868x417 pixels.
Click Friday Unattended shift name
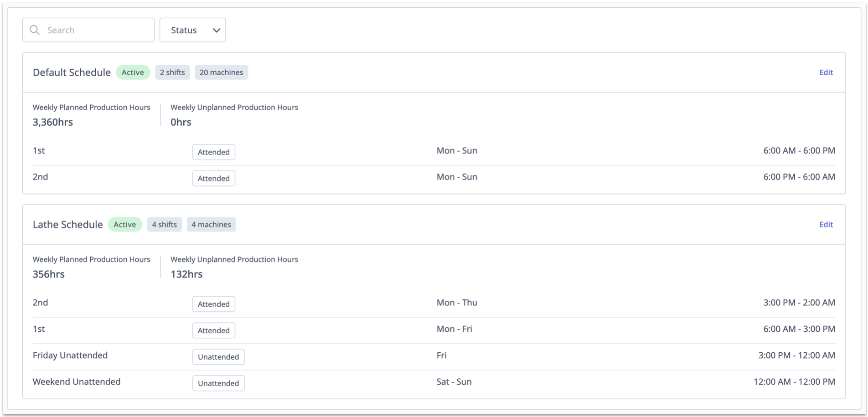(70, 355)
